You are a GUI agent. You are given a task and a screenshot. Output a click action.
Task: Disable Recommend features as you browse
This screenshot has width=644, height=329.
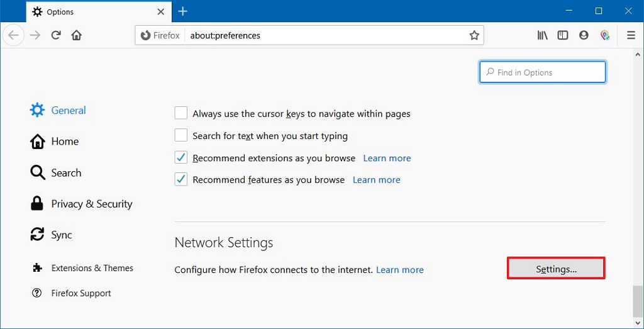click(x=181, y=179)
